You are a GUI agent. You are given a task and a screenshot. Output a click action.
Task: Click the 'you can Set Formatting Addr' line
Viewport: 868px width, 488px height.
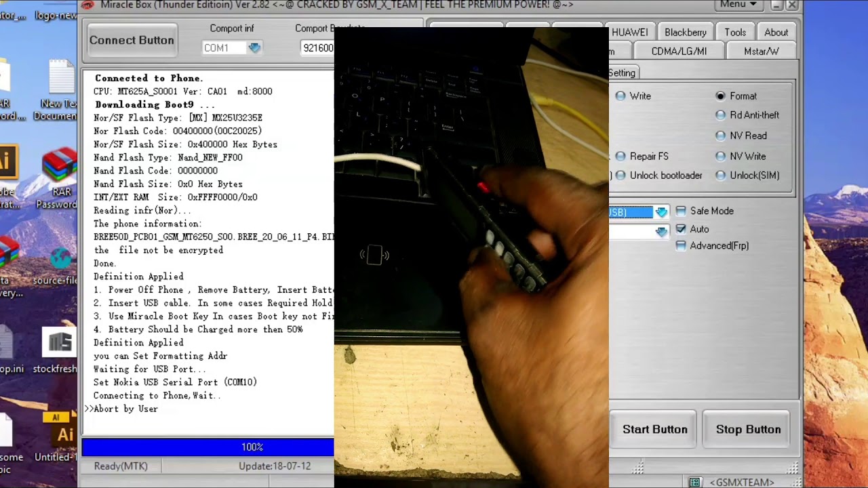click(x=161, y=356)
